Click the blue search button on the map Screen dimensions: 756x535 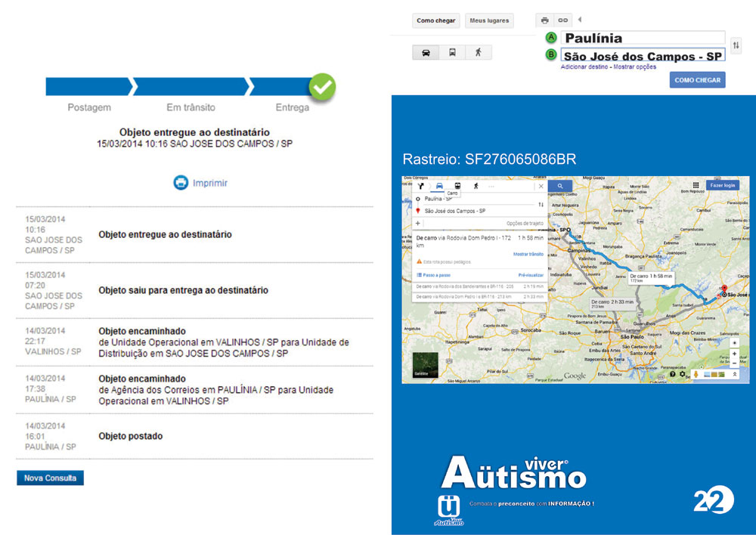click(559, 185)
